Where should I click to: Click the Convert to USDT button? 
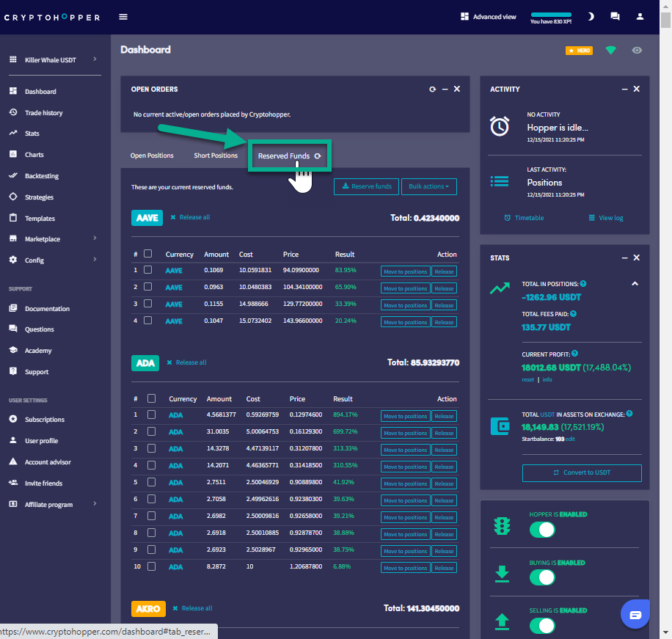pos(582,472)
